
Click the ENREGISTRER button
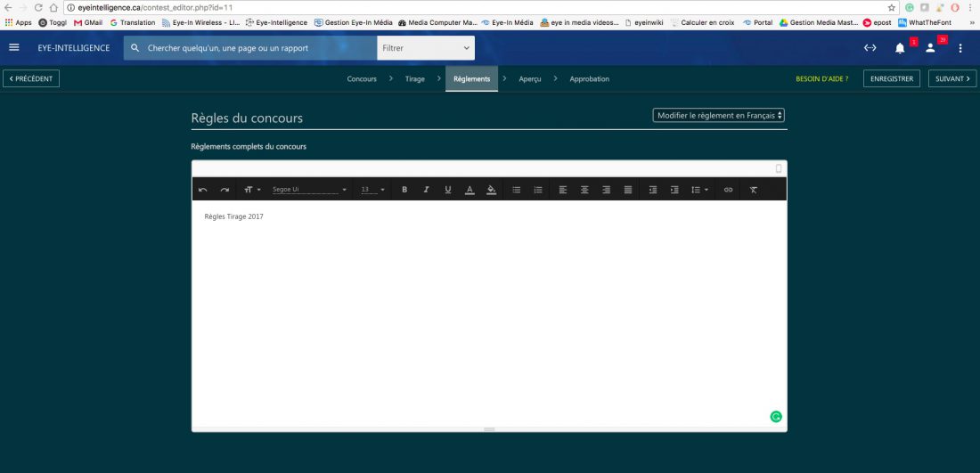coord(891,79)
